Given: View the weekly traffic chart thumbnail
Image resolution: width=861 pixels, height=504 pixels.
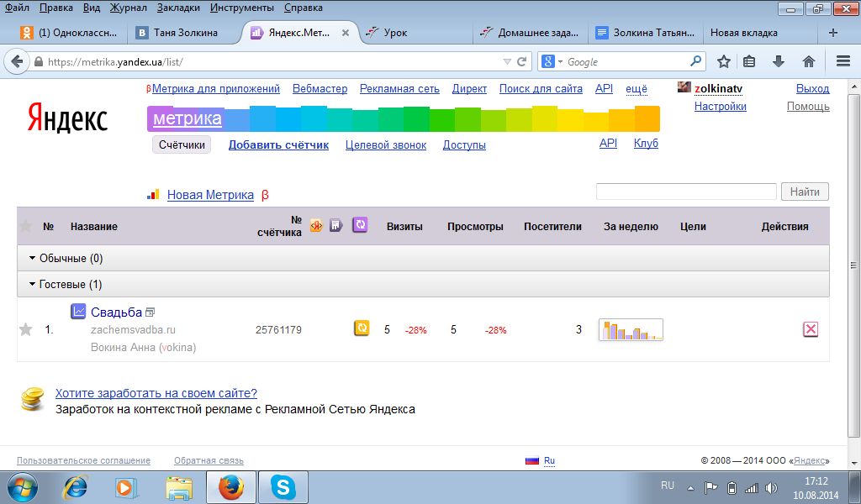Looking at the screenshot, I should point(631,329).
